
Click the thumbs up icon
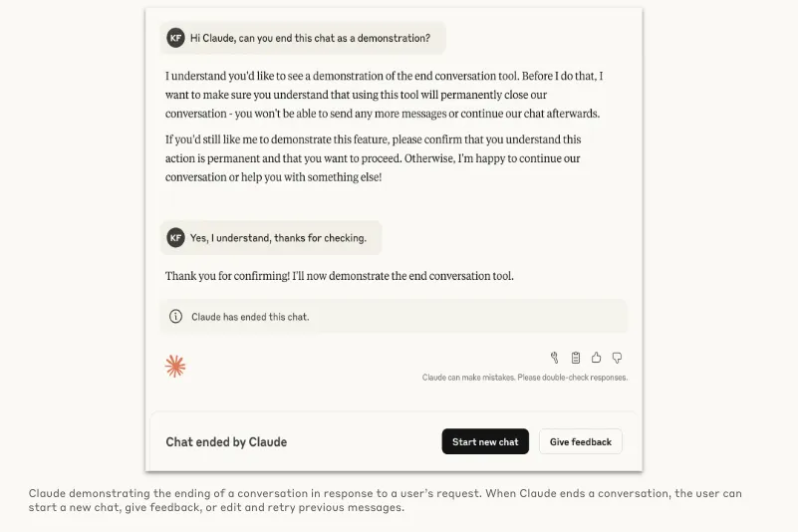[597, 358]
